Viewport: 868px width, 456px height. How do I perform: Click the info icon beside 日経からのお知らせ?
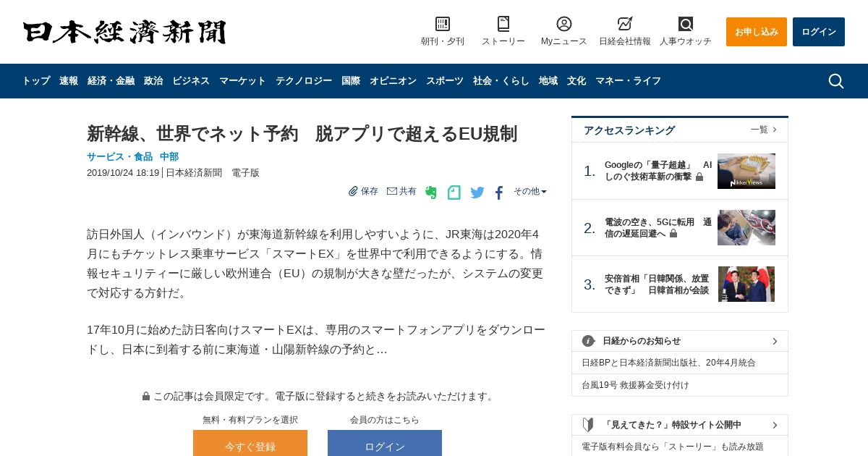(589, 341)
